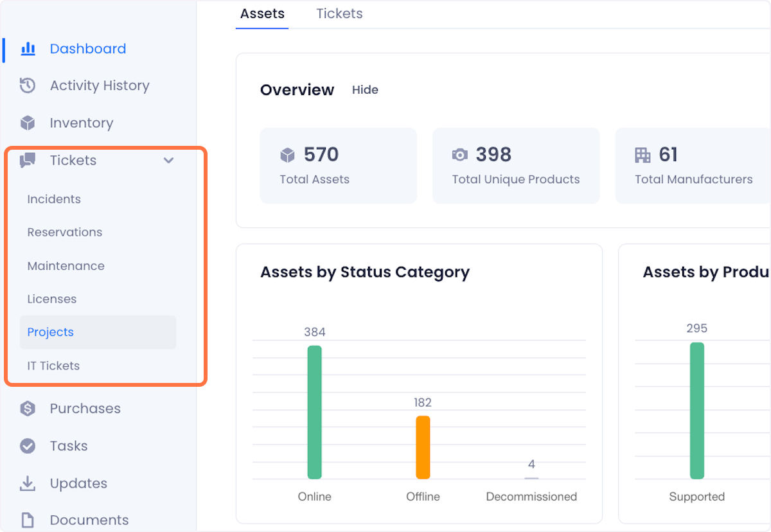The height and width of the screenshot is (532, 771).
Task: Click the Documents file icon
Action: (x=28, y=520)
